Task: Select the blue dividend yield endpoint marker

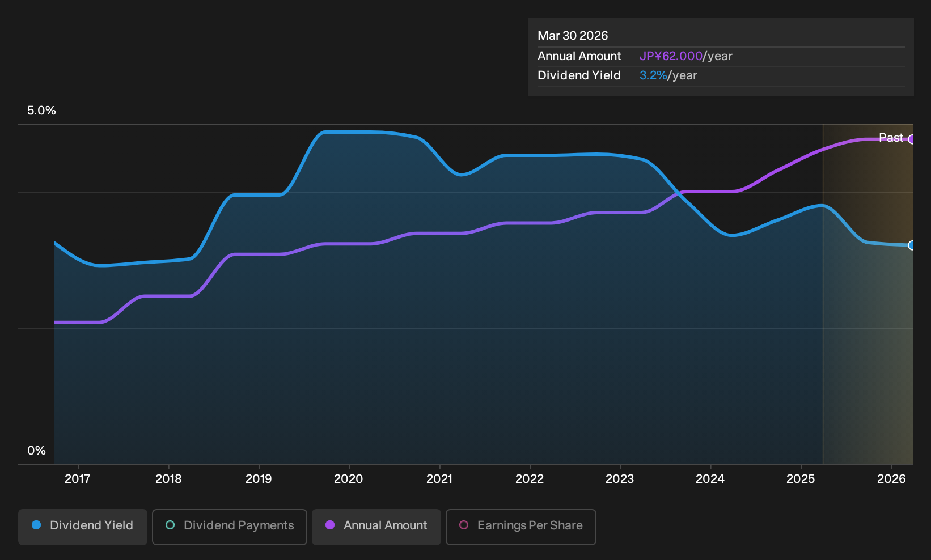Action: (912, 245)
